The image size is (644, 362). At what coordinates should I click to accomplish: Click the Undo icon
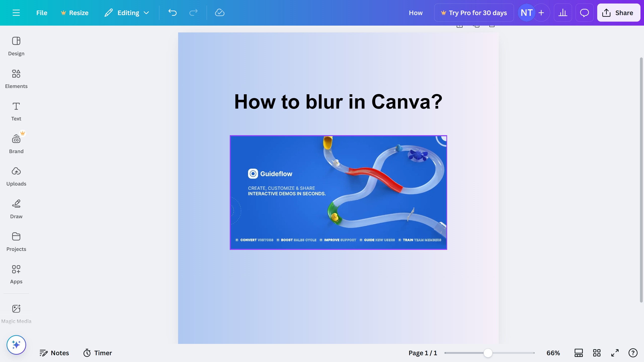[x=172, y=13]
